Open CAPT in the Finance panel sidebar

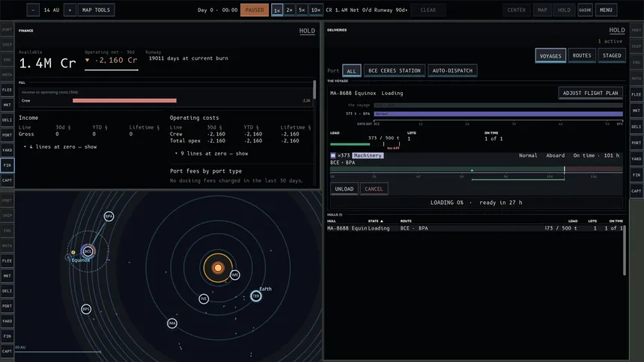click(7, 180)
